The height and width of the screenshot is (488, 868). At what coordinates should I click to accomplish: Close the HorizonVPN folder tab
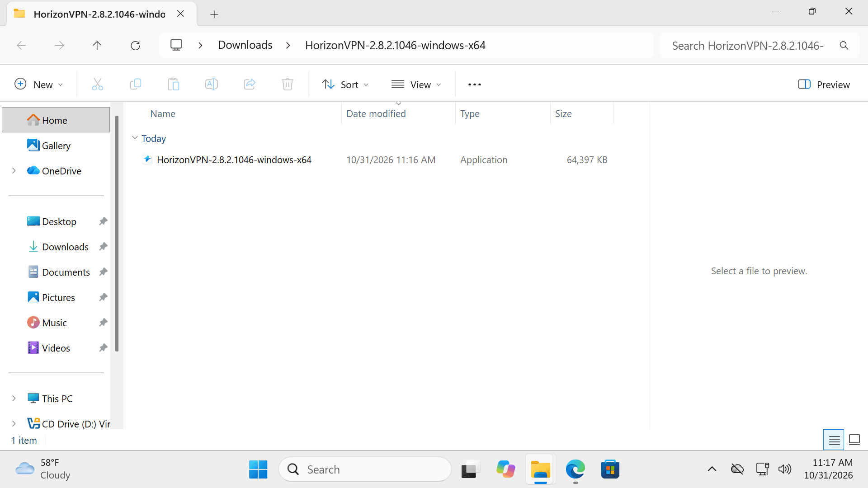(x=180, y=14)
